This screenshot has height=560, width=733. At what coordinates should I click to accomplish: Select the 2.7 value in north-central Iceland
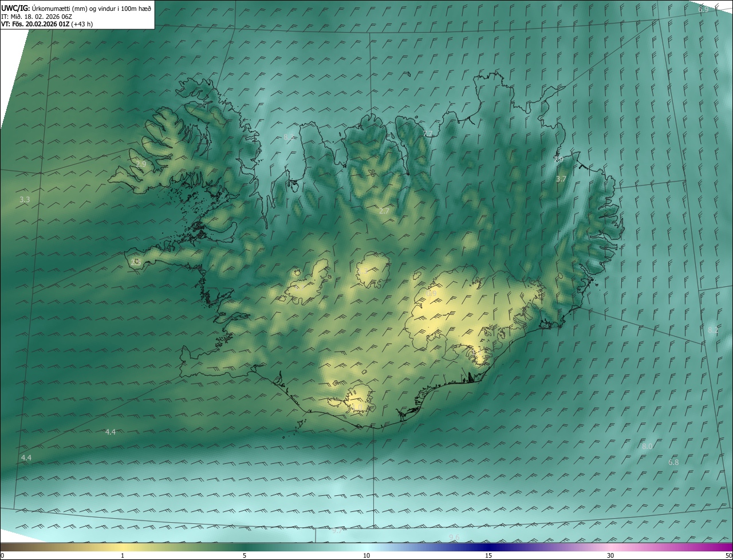point(384,211)
